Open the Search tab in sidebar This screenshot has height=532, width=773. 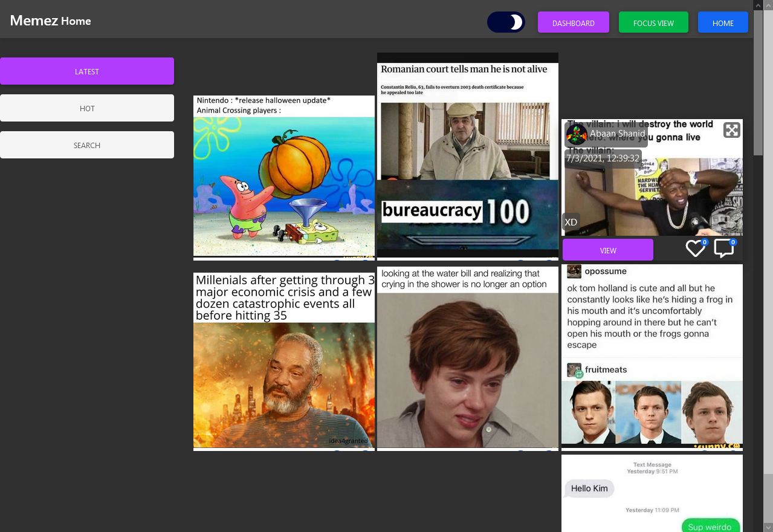click(x=87, y=145)
